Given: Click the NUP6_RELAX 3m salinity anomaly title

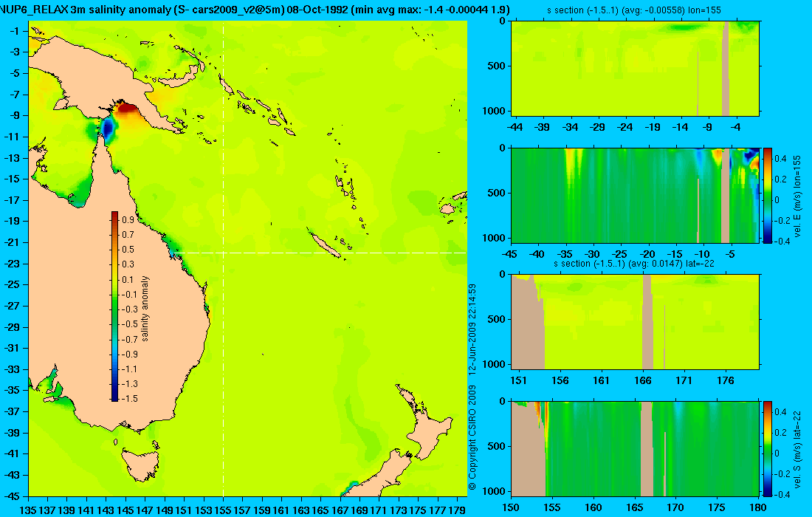Looking at the screenshot, I should (255, 10).
